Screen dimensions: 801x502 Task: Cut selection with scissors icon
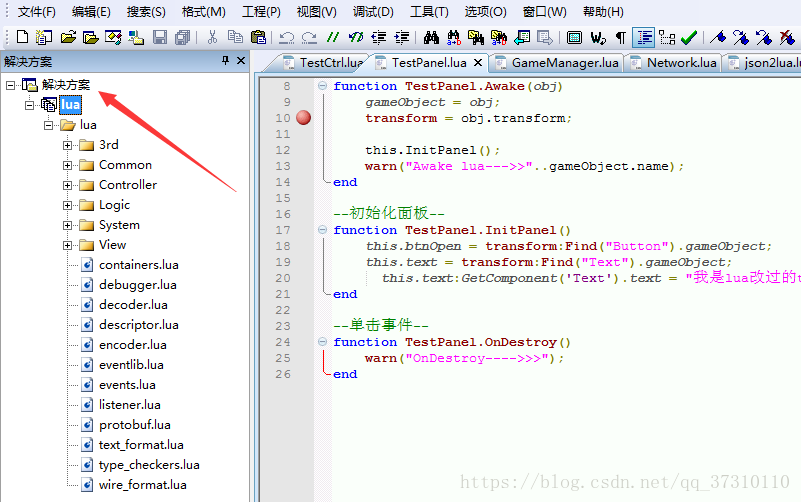213,37
